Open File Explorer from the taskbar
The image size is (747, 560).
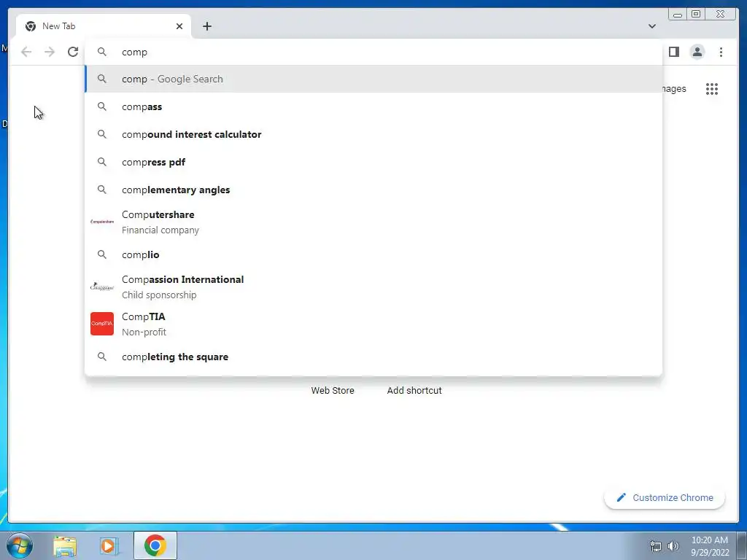coord(65,546)
